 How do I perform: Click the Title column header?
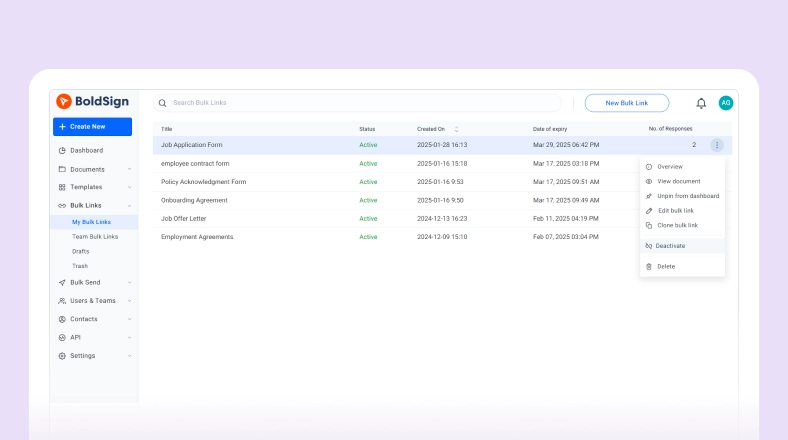(166, 129)
